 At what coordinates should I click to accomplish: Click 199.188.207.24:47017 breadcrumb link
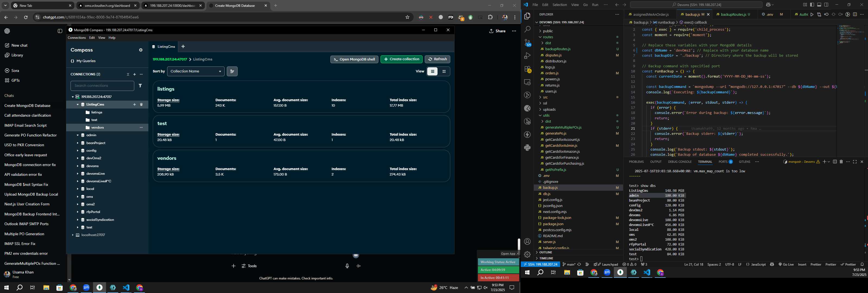170,60
